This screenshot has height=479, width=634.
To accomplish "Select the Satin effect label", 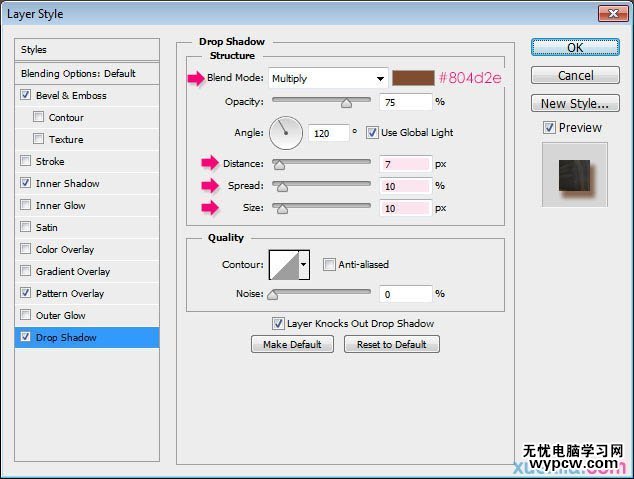I will coord(46,228).
